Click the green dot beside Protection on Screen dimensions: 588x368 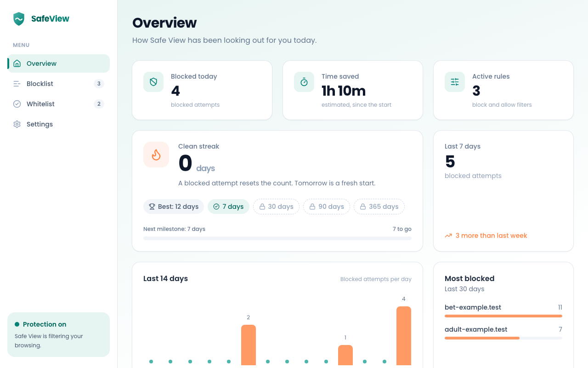(x=17, y=324)
